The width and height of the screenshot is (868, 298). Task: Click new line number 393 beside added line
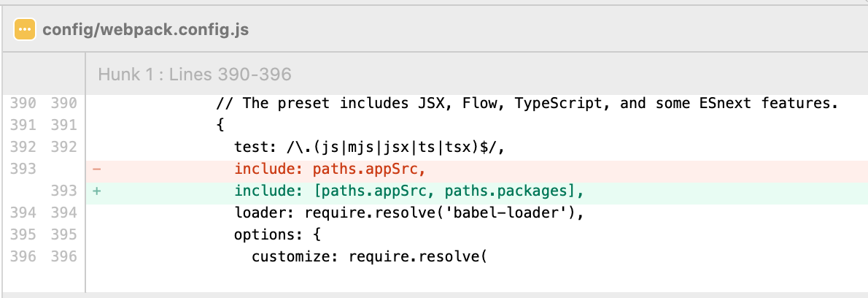pyautogui.click(x=63, y=191)
